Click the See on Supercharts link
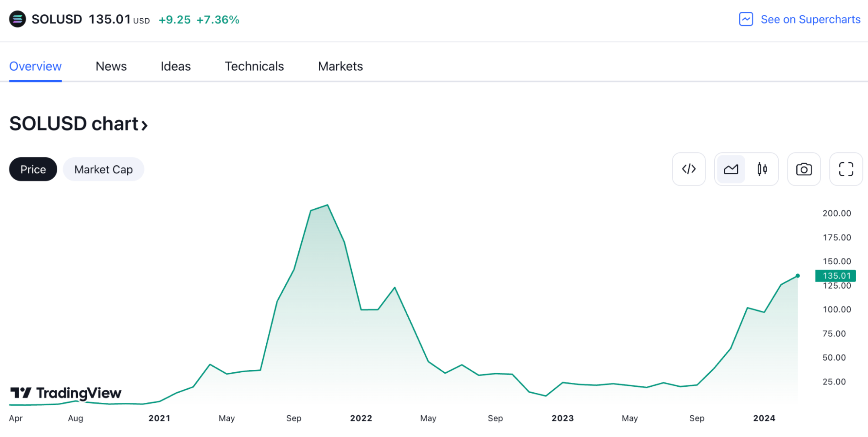The width and height of the screenshot is (868, 437). pos(810,20)
